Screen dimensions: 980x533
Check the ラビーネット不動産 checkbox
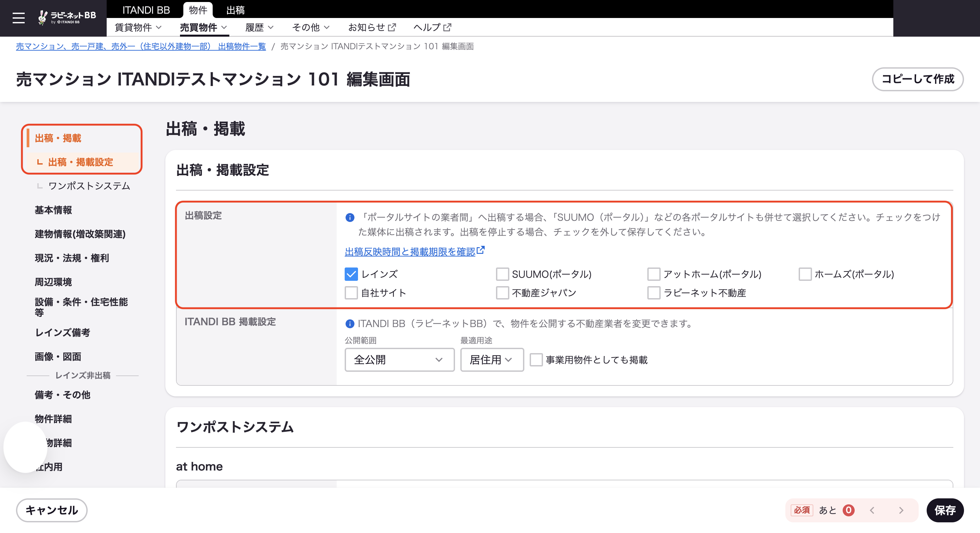coord(654,293)
